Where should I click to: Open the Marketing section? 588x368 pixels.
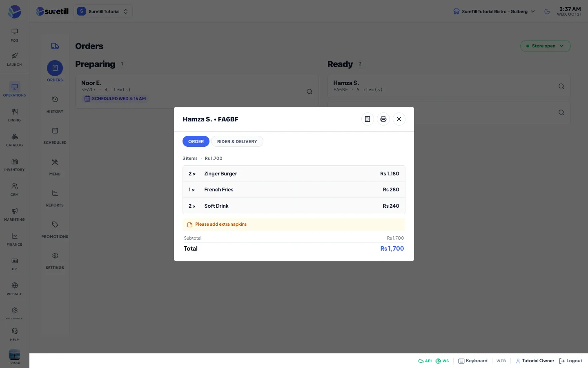coord(14,214)
